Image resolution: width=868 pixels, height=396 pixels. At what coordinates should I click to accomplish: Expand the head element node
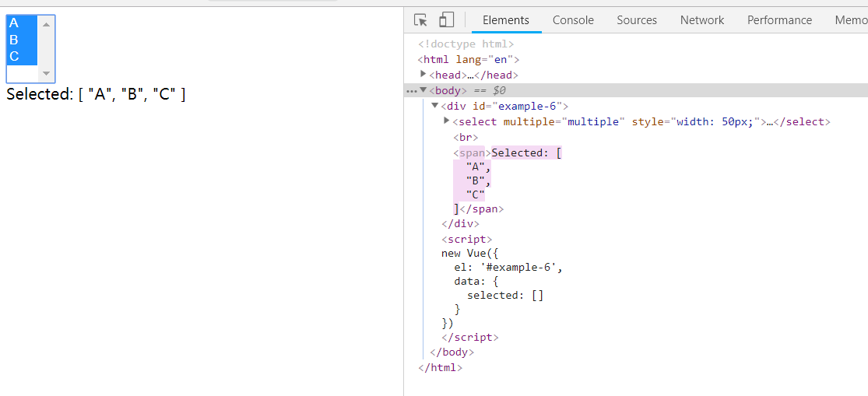pos(423,75)
